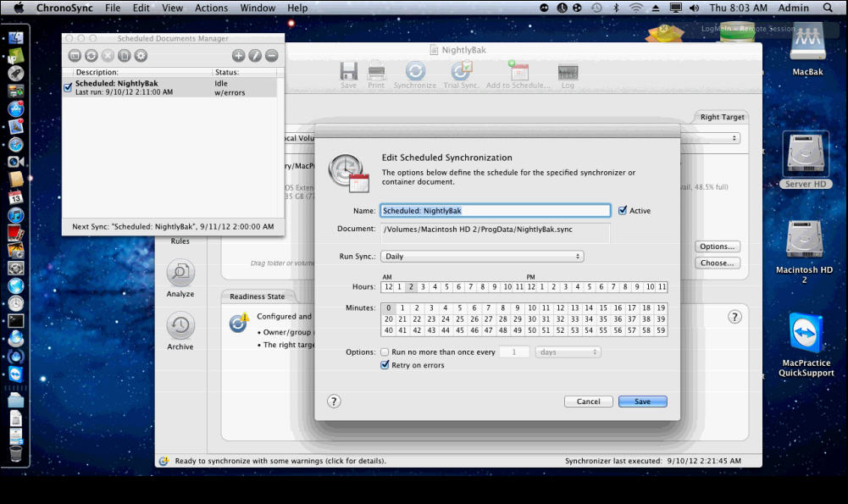Open the Archive panel icon in sidebar
The image size is (848, 504).
[180, 325]
